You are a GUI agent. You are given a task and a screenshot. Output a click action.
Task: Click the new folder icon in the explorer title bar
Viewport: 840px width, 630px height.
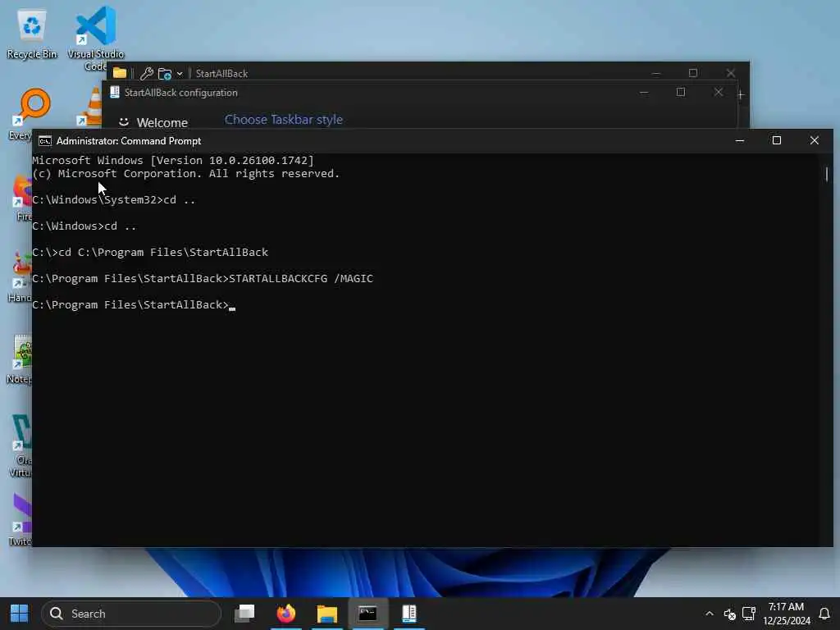[165, 73]
